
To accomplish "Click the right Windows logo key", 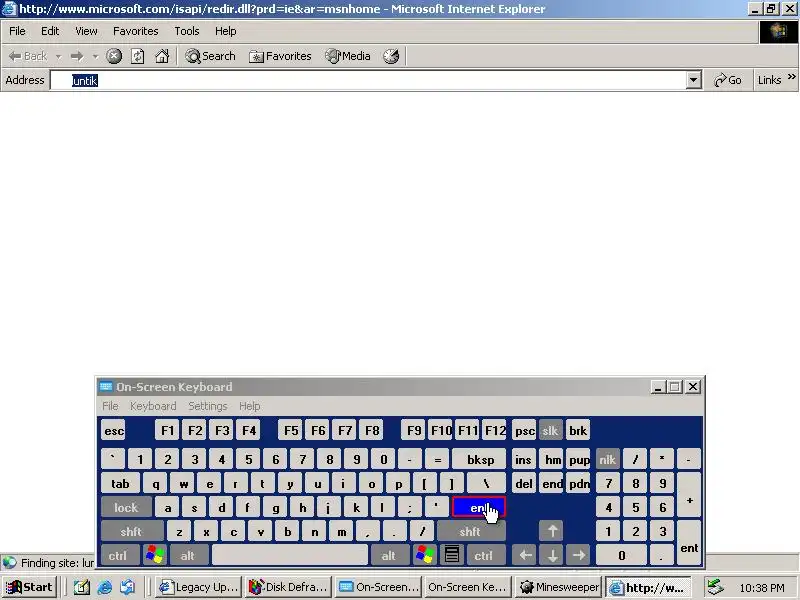I will coord(424,555).
